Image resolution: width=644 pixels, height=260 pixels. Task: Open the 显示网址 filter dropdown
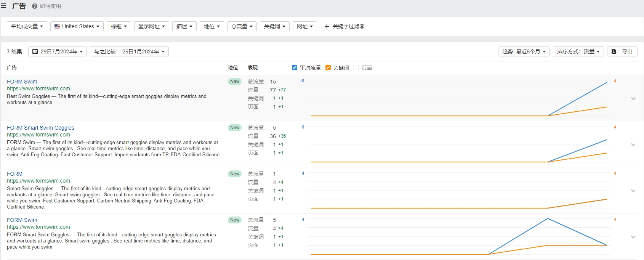(152, 26)
